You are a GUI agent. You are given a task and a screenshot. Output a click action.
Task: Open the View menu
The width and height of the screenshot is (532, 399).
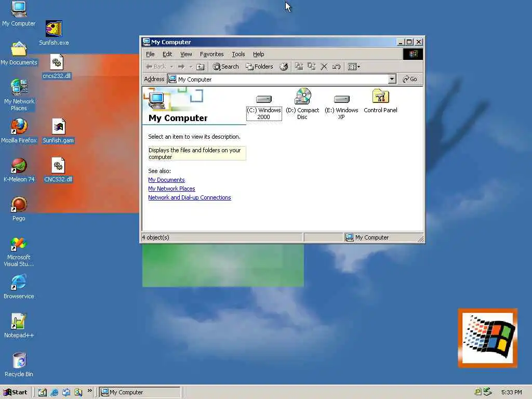click(x=186, y=54)
